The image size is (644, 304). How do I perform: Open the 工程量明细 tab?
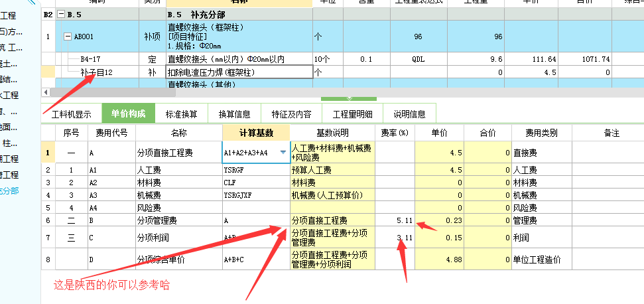(352, 114)
